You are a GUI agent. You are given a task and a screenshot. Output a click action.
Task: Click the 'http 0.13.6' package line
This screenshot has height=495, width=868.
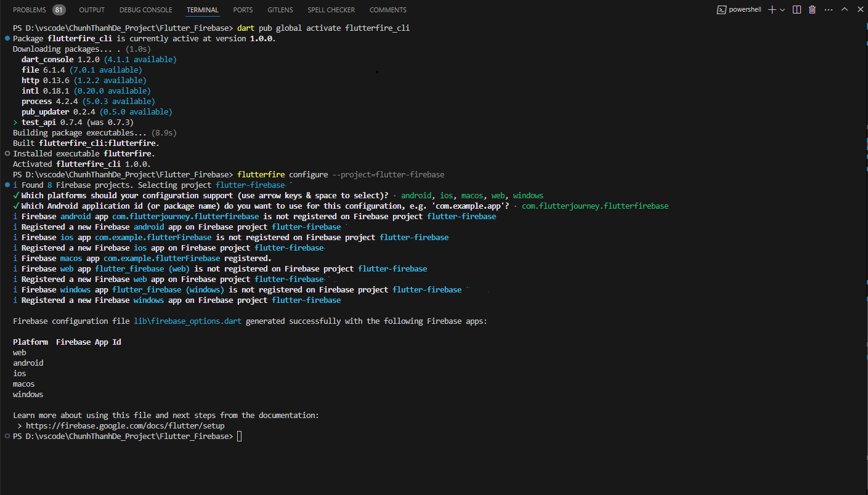coord(84,81)
